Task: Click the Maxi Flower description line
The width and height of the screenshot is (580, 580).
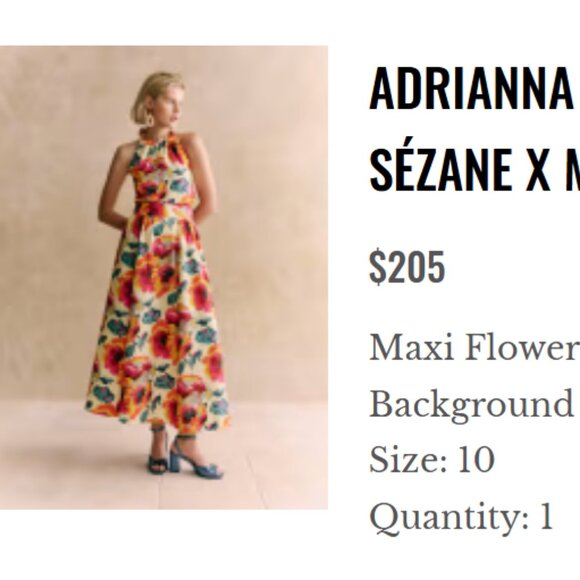Action: point(475,348)
